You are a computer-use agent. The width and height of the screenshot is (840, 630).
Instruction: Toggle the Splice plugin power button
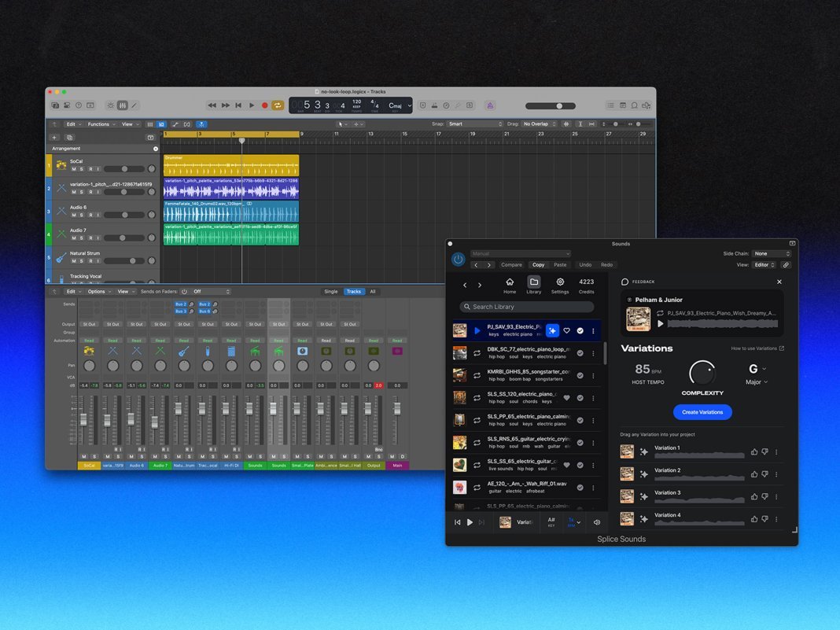pos(458,259)
